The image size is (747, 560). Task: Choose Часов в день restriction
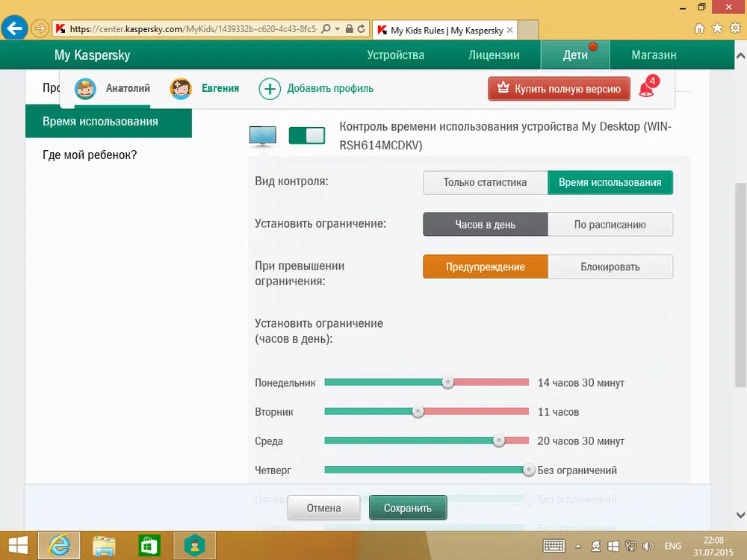coord(485,224)
